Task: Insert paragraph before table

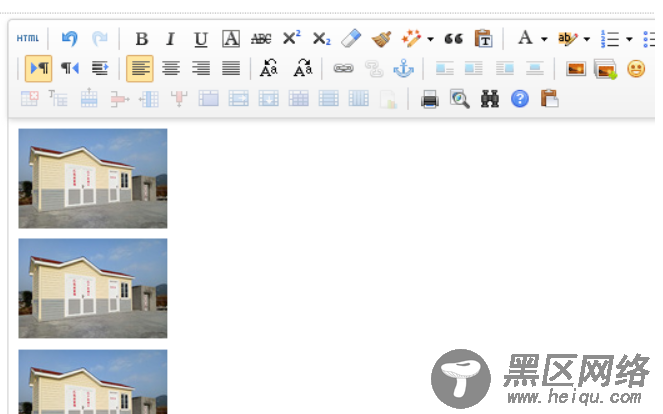Action: pyautogui.click(x=58, y=99)
